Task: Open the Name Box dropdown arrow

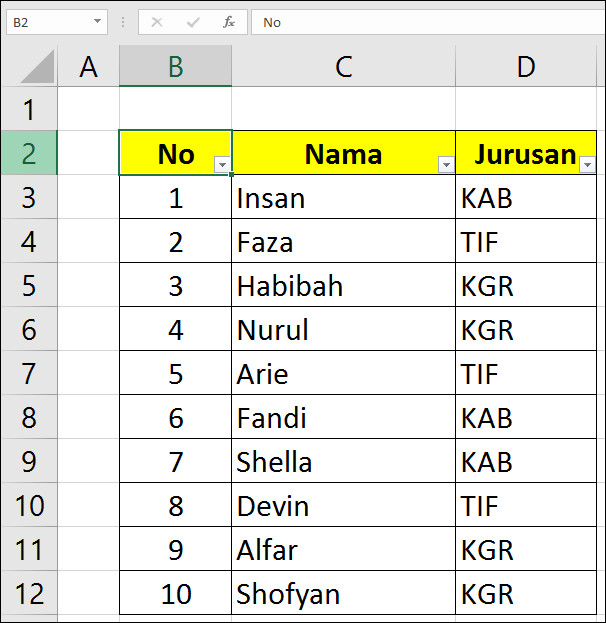Action: (97, 21)
